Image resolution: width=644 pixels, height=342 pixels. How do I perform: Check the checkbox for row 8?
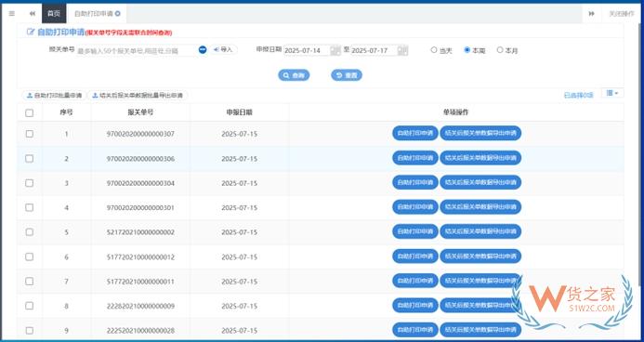click(x=29, y=306)
